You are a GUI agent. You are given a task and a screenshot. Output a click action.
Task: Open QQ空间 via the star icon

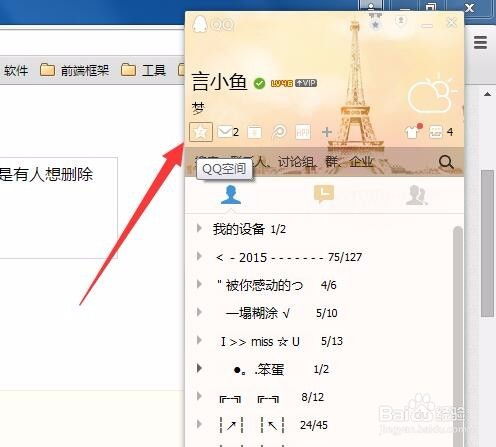tap(201, 132)
